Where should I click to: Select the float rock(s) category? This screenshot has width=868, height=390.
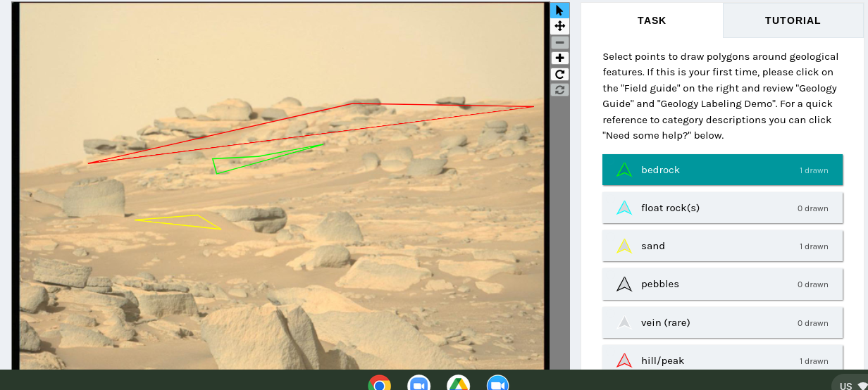tap(722, 208)
